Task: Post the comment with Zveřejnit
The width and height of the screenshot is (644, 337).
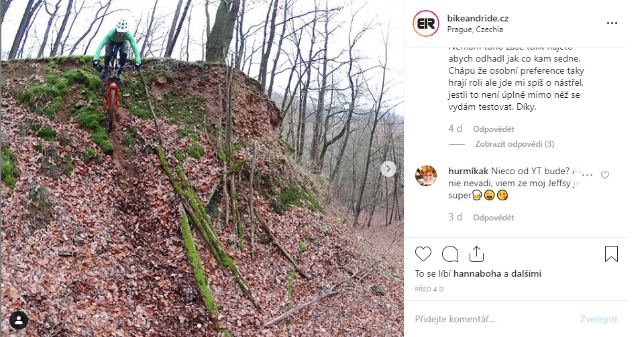Action: (x=598, y=319)
